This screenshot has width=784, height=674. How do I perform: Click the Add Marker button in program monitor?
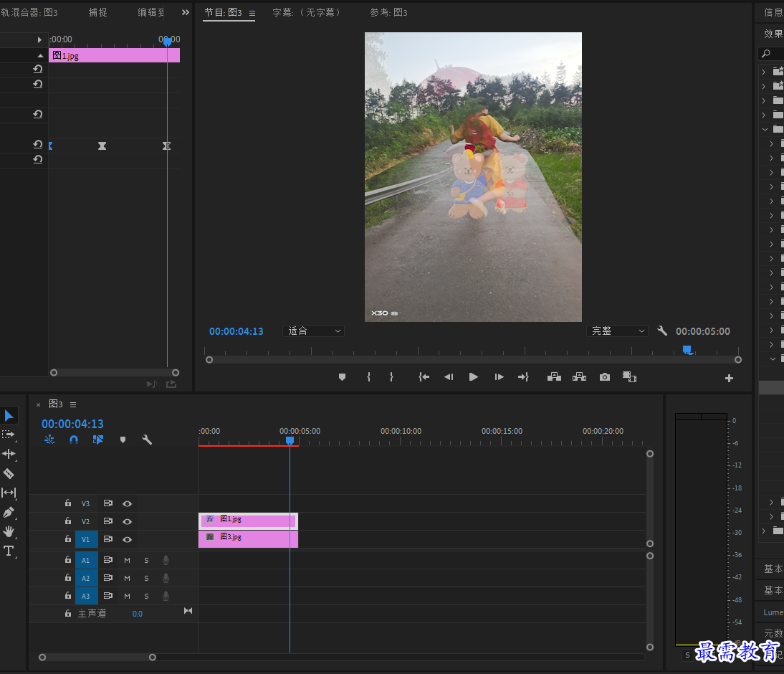pyautogui.click(x=342, y=377)
